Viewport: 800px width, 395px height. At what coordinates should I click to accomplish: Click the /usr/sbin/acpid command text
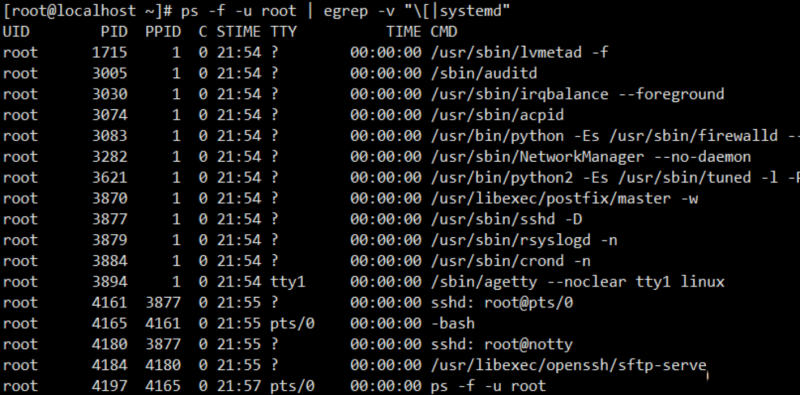(496, 115)
